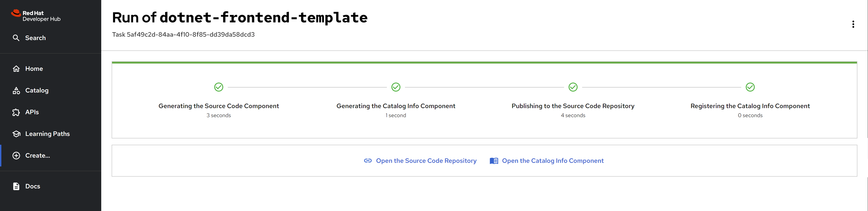Click the Catalog shapes icon
The width and height of the screenshot is (868, 211).
16,90
